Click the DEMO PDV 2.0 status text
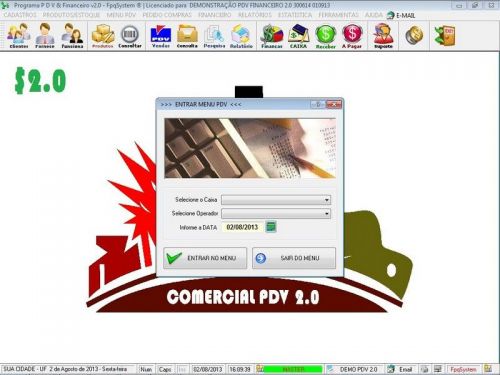 (359, 369)
